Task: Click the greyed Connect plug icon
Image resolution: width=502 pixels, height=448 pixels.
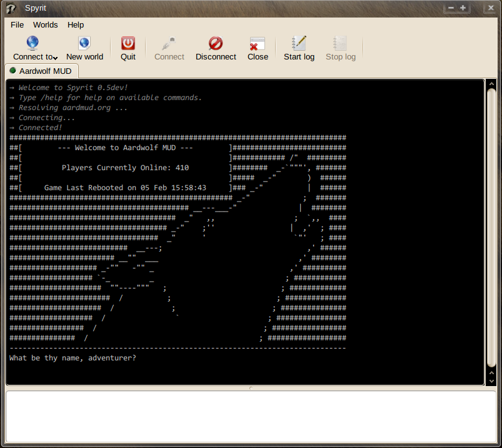Action: [x=169, y=43]
